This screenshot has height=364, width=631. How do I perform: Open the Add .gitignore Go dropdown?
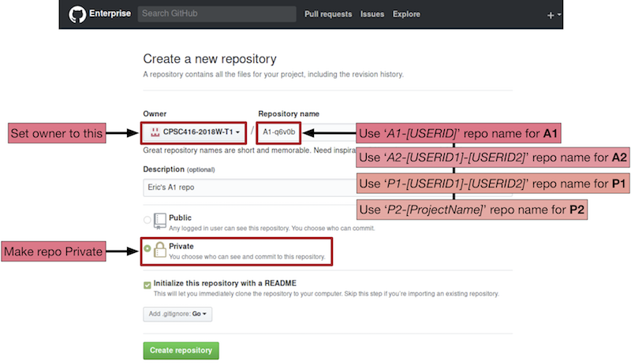(177, 314)
